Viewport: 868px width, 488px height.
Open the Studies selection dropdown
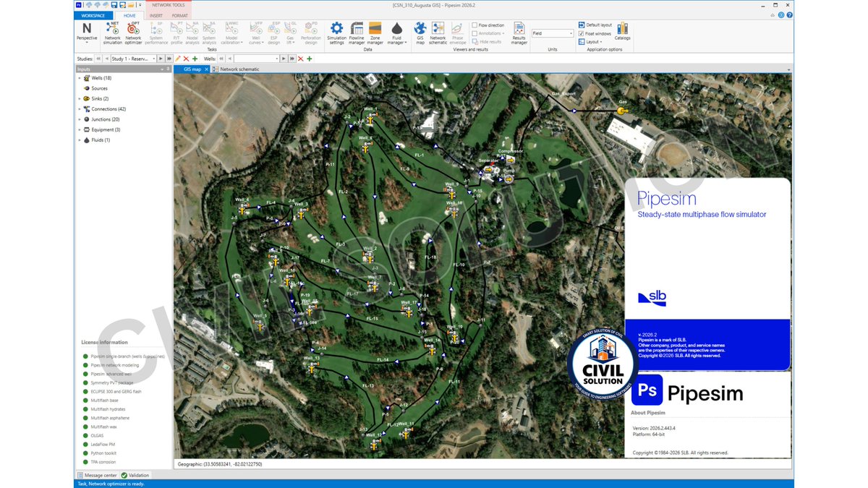(153, 59)
